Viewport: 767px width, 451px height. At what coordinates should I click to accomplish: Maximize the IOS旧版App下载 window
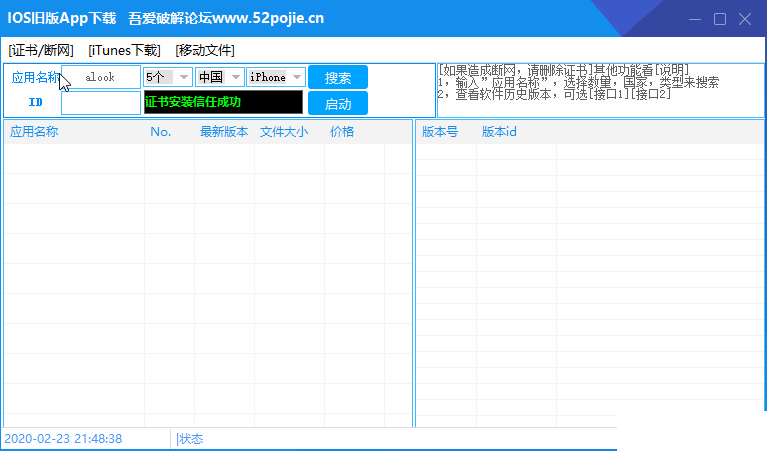tap(720, 19)
